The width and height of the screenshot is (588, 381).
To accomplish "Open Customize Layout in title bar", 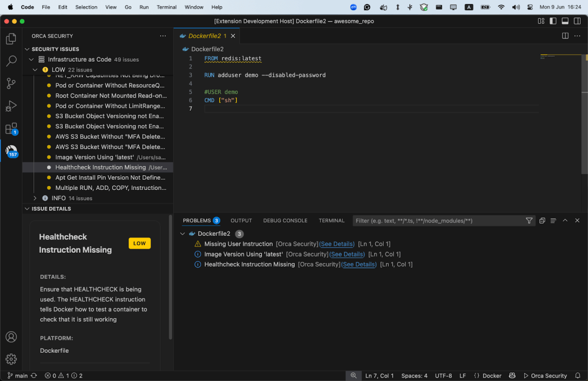I will coord(541,21).
